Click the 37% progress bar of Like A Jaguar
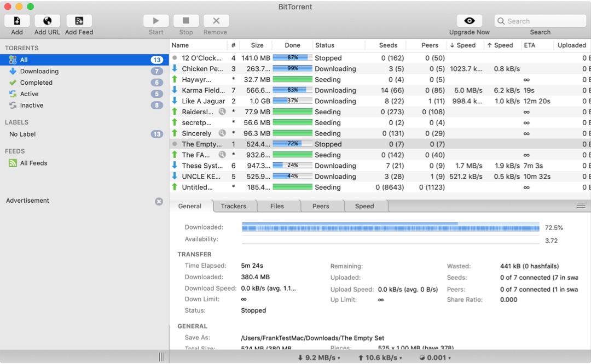 click(292, 101)
